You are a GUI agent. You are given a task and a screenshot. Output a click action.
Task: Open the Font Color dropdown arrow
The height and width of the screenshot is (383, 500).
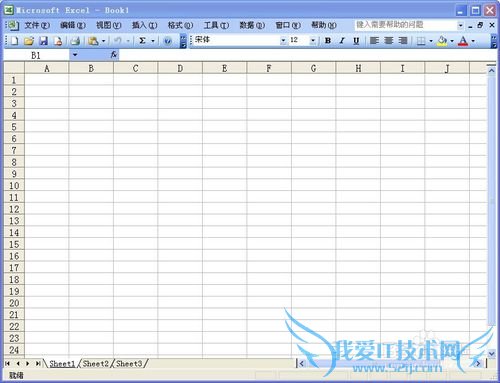coord(473,41)
